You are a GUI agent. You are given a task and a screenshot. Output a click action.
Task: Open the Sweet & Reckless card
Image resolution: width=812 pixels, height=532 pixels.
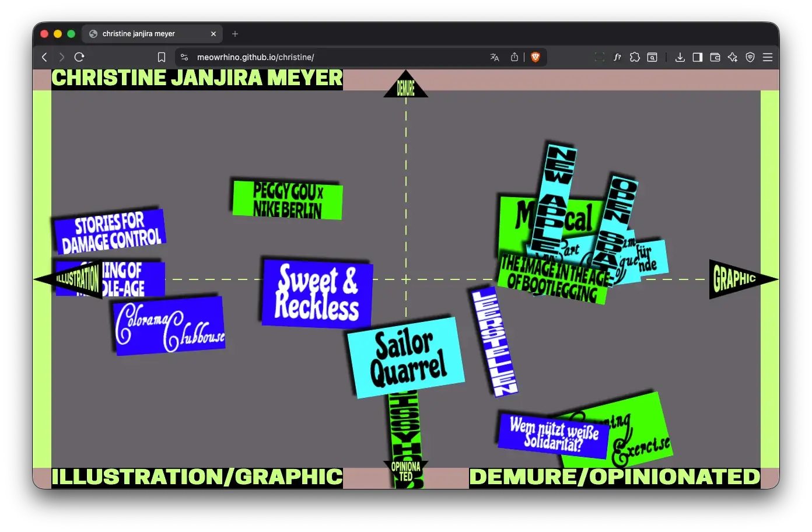tap(317, 293)
